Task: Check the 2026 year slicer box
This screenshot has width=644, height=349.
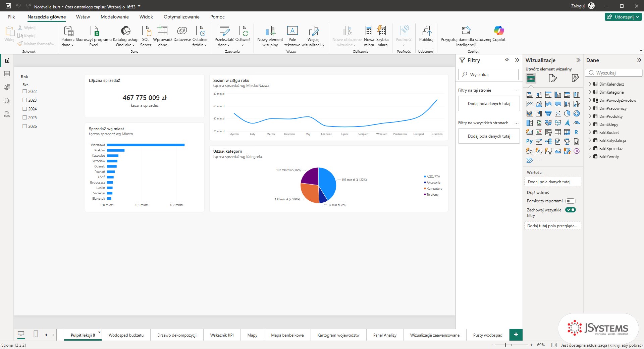Action: pos(24,126)
